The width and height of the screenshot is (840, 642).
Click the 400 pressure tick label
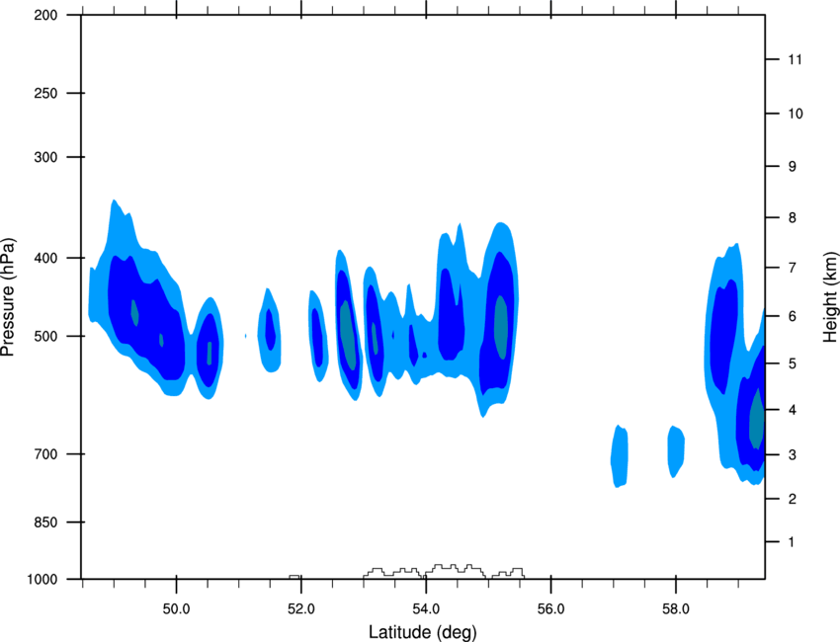[x=45, y=258]
